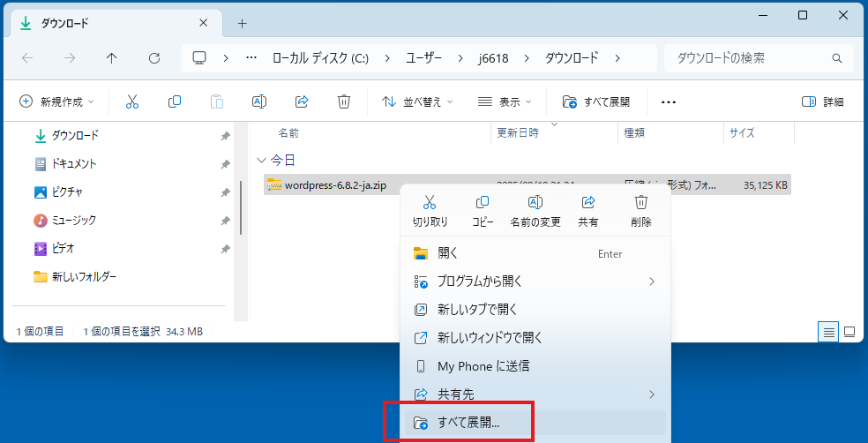The height and width of the screenshot is (443, 868).
Task: Toggle the 詳細 details pane button
Action: point(823,101)
